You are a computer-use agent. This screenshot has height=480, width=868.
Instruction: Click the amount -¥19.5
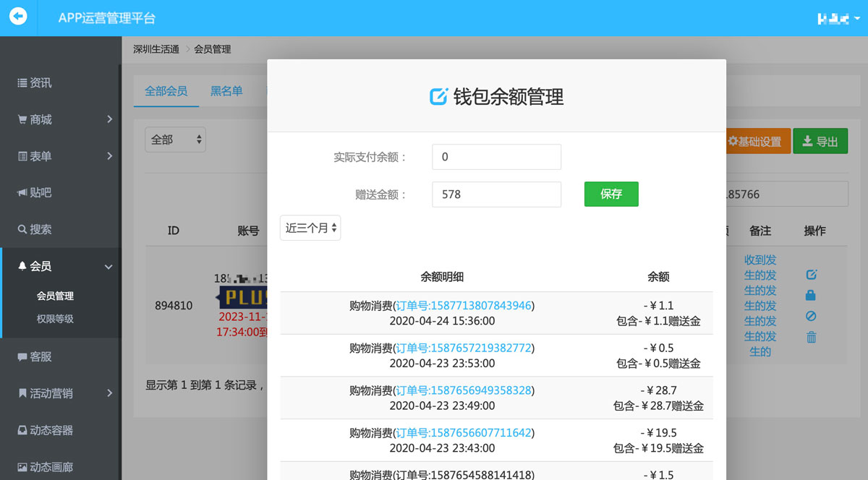[658, 434]
